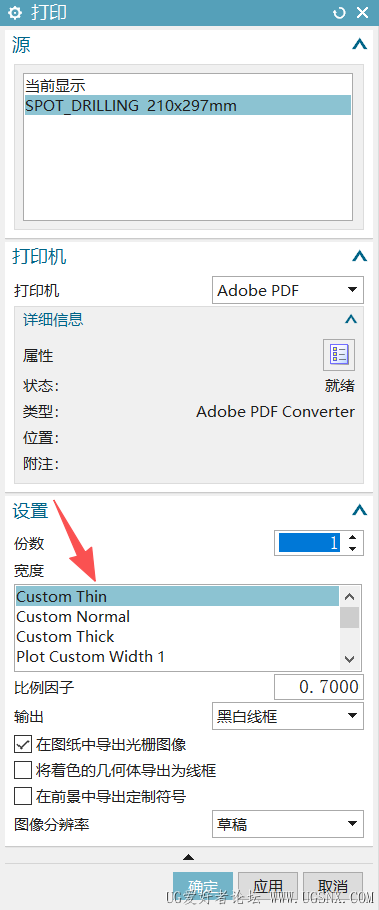Select SPOT_DRILLING 210x297mm source entry
The width and height of the screenshot is (379, 910).
pos(187,106)
